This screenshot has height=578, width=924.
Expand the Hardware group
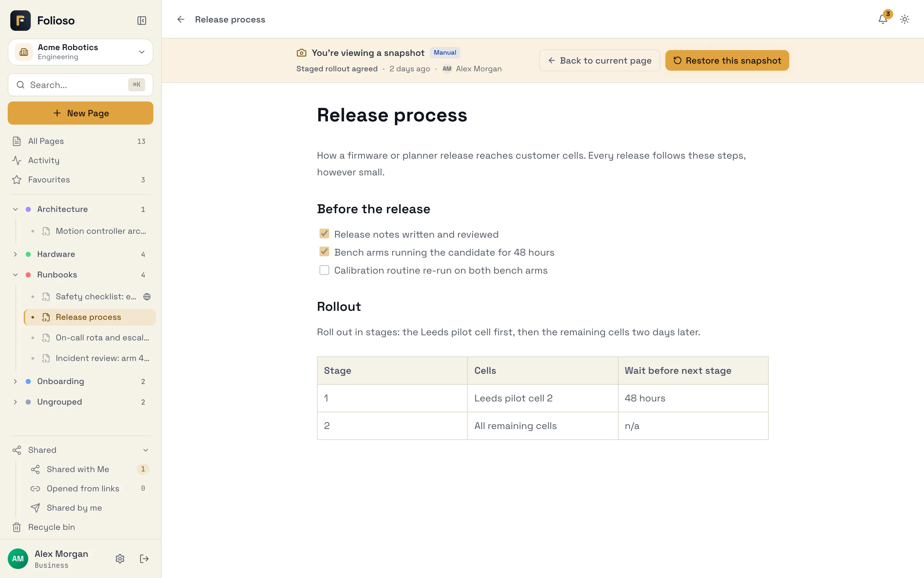(15, 254)
